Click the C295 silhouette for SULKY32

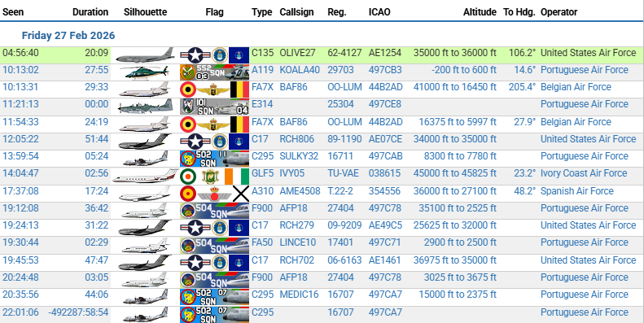(145, 159)
